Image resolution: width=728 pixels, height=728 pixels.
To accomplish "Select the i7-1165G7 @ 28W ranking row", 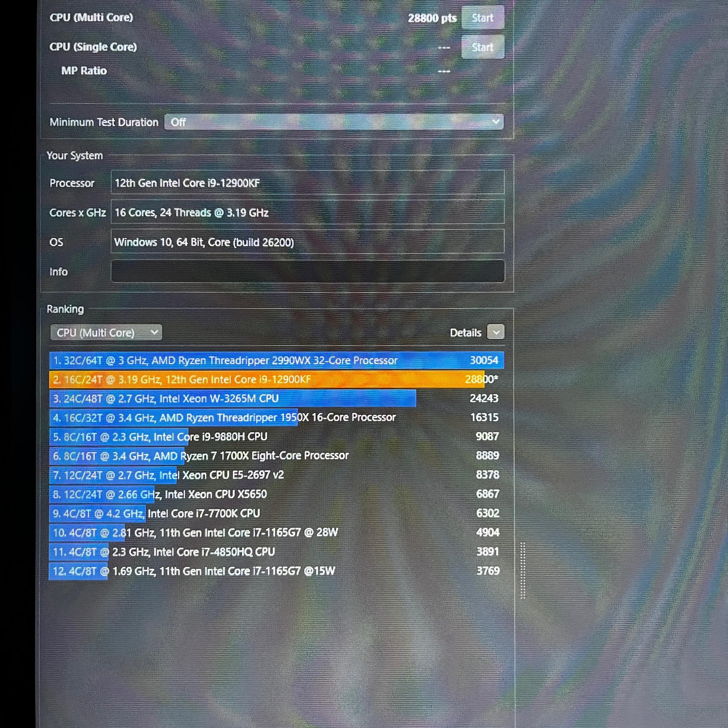I will coord(277,532).
